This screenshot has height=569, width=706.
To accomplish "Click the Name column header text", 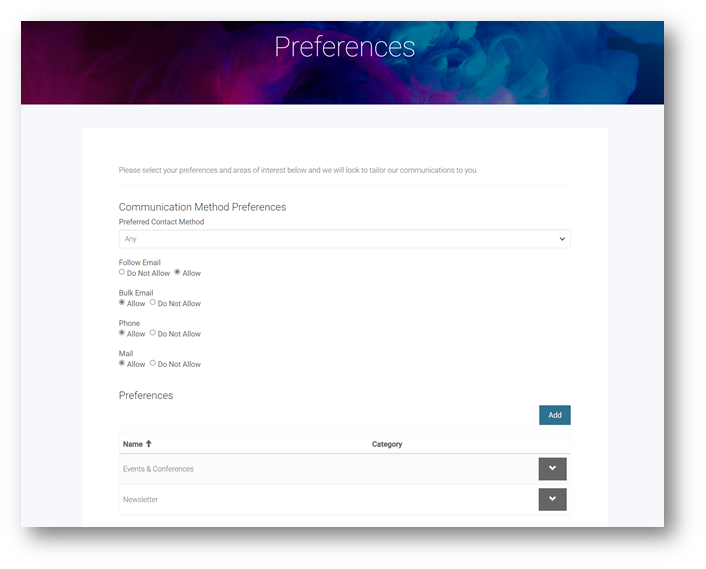I will [133, 444].
